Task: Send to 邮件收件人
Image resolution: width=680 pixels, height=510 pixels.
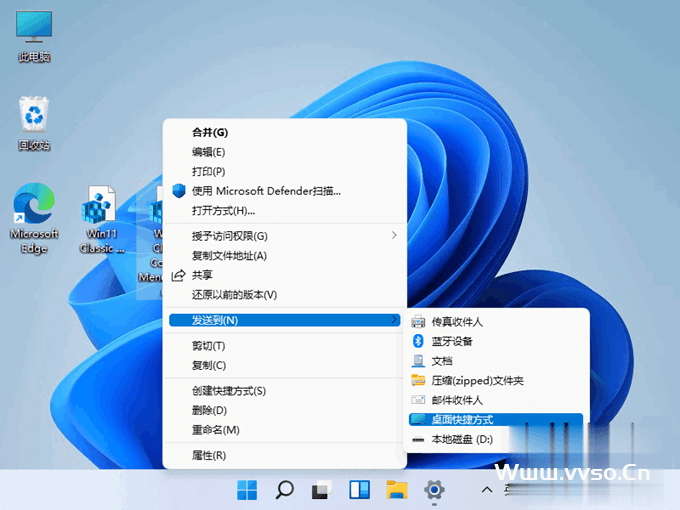Action: pos(496,400)
